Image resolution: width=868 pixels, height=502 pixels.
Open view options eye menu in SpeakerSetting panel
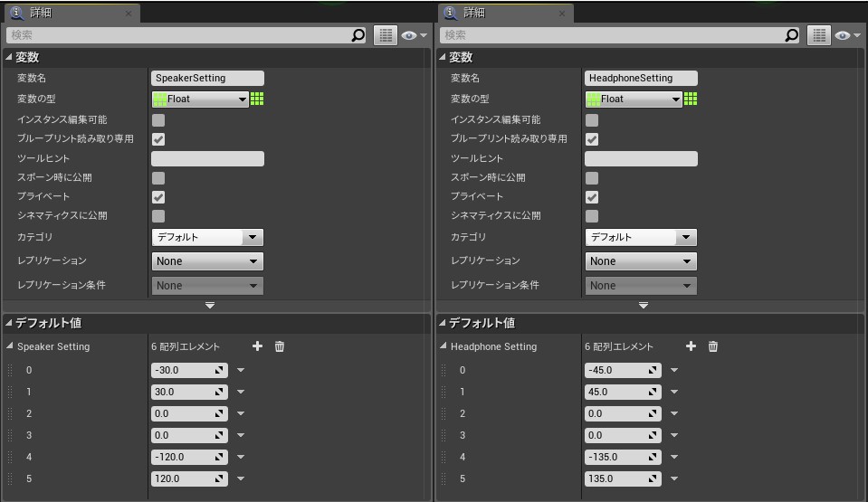point(414,35)
